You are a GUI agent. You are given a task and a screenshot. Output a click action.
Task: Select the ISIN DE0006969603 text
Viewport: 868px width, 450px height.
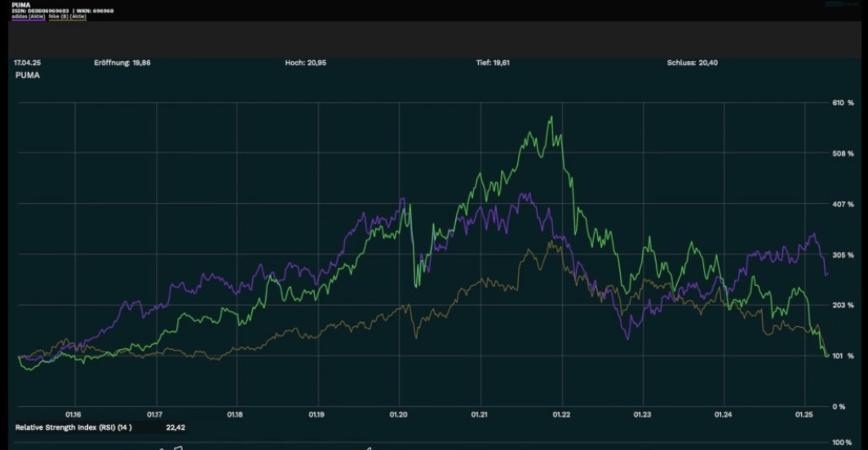[x=41, y=11]
